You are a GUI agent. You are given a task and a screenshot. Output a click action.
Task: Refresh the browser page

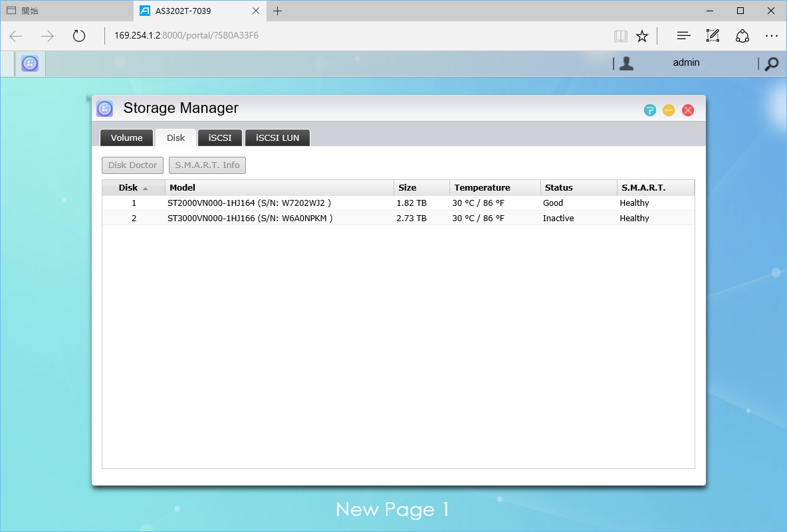pos(79,36)
